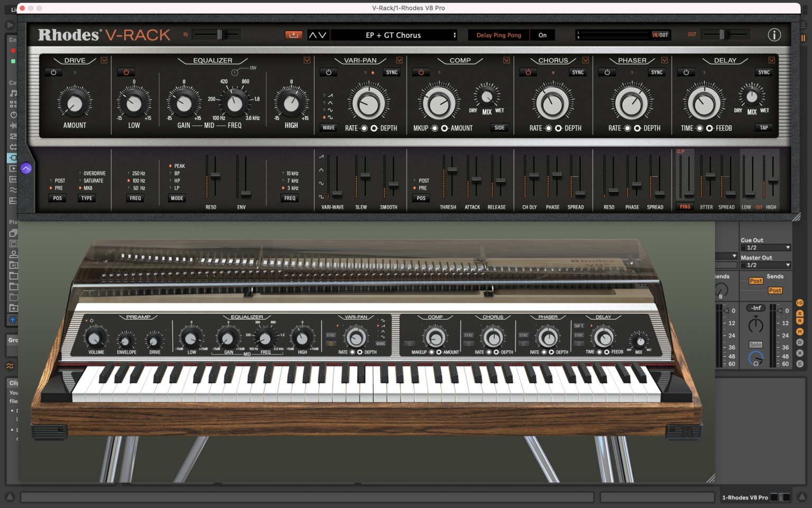Toggle the CHORUS power button
Viewport: 812px width, 508px height.
(x=528, y=72)
